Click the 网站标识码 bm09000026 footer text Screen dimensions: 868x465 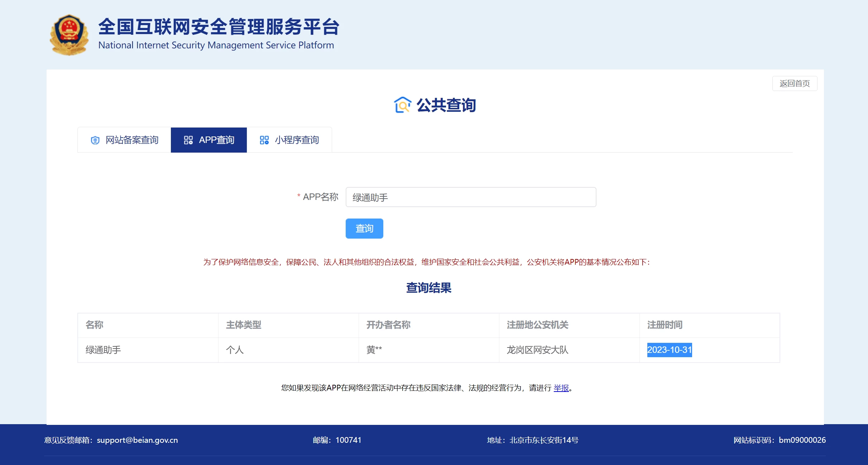tap(780, 440)
